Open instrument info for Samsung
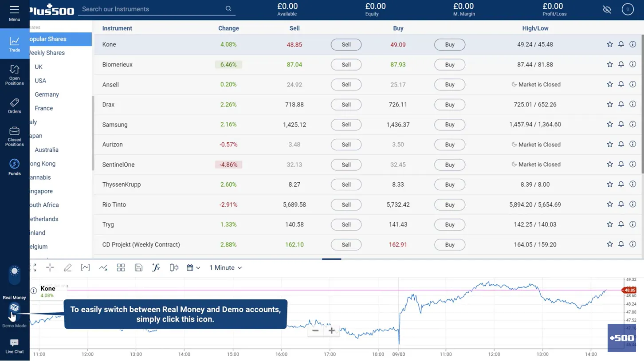 point(632,125)
